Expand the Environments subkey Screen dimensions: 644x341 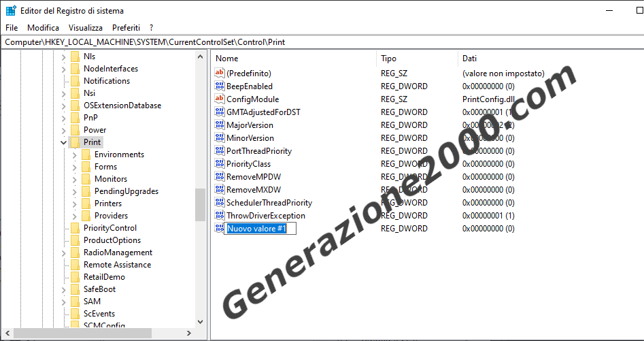point(74,155)
